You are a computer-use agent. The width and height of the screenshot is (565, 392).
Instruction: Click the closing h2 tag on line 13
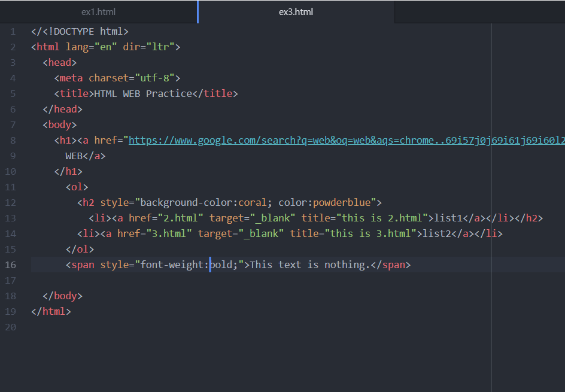(x=528, y=218)
